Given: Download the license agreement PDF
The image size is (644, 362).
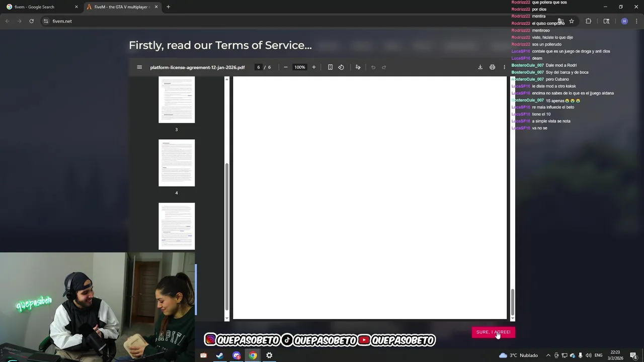Looking at the screenshot, I should 480,67.
